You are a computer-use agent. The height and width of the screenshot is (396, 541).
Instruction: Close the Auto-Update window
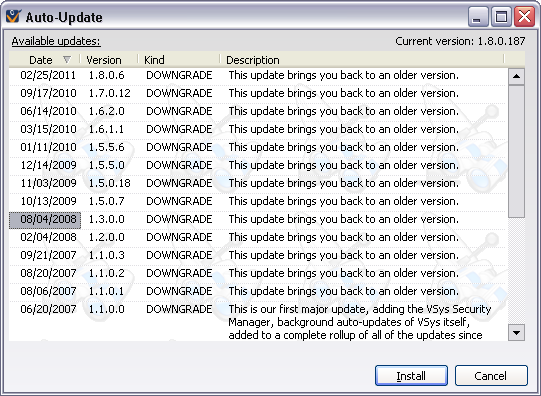(524, 17)
